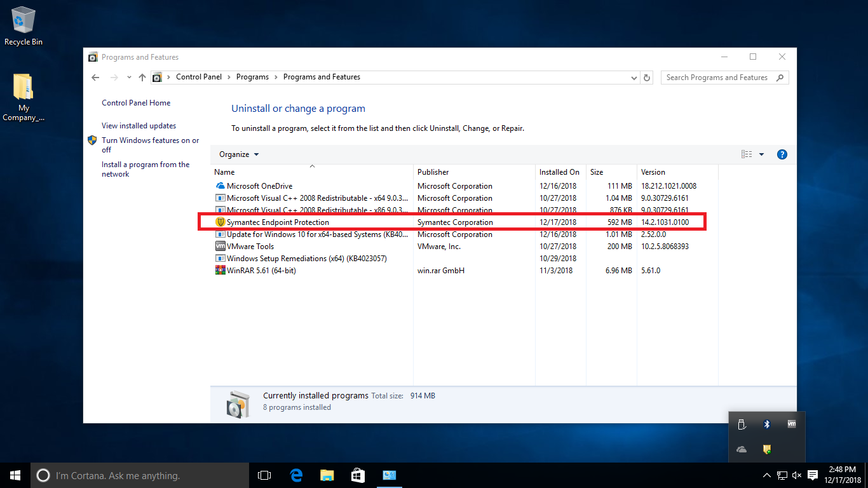The width and height of the screenshot is (868, 488).
Task: Select the WinRAR 5.61 (64-bit) entry
Action: coord(261,271)
